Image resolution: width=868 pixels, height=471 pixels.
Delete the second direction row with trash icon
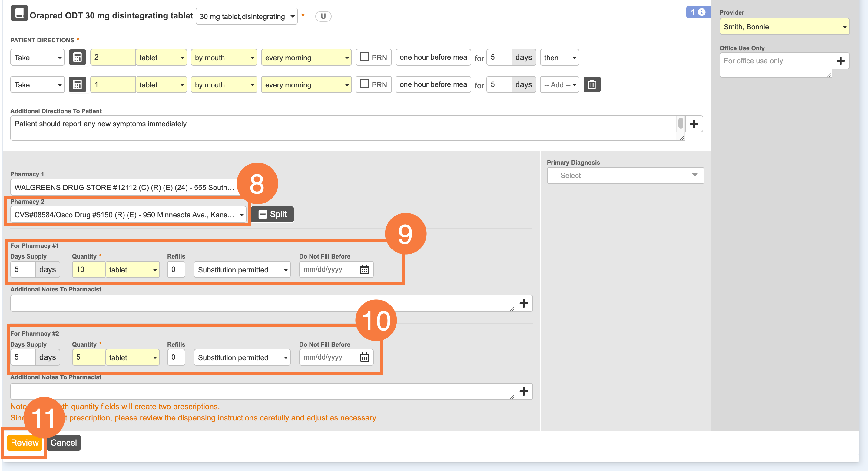tap(591, 85)
